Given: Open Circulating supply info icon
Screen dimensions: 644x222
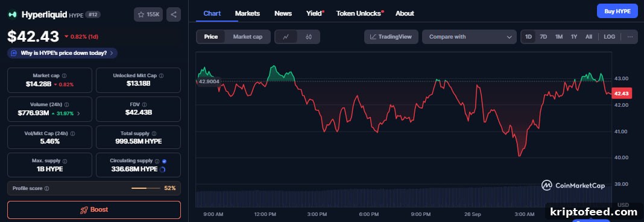Looking at the screenshot, I should 157,161.
